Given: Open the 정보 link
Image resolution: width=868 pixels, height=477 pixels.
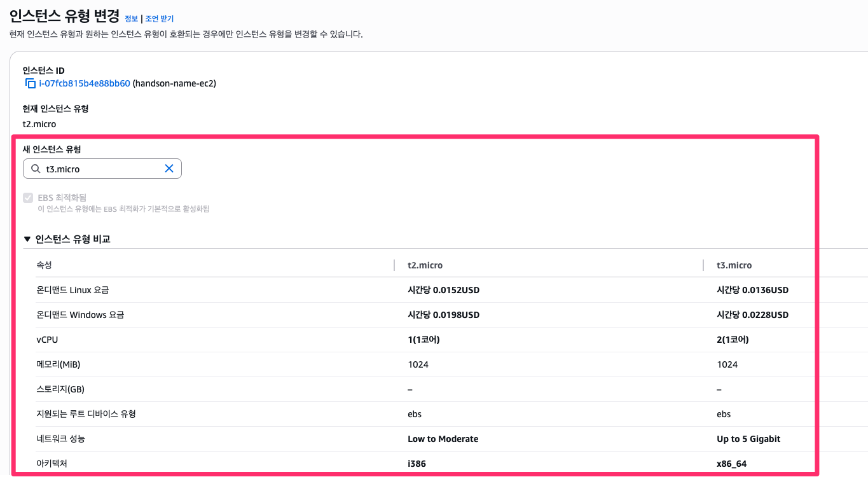Looking at the screenshot, I should pyautogui.click(x=131, y=19).
